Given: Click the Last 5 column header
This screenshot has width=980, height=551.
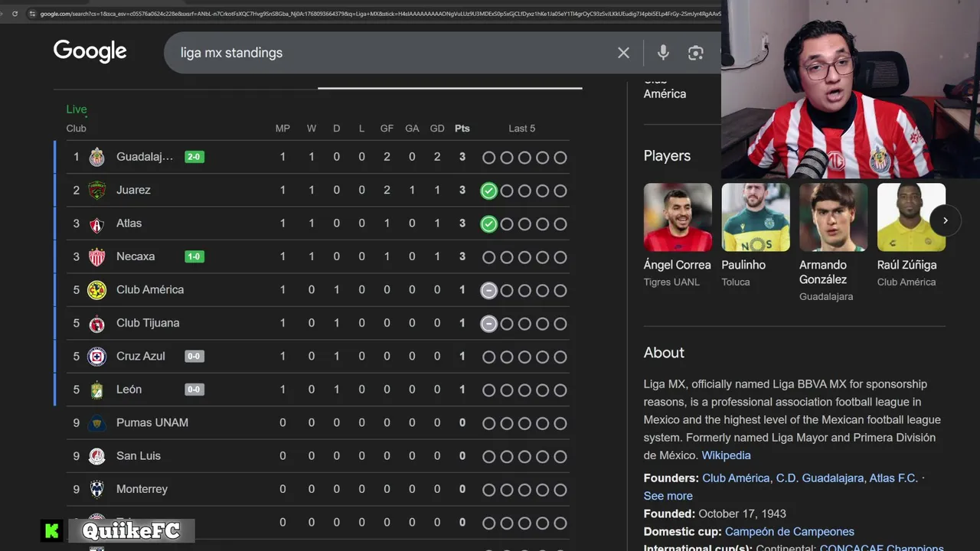Looking at the screenshot, I should click(522, 129).
